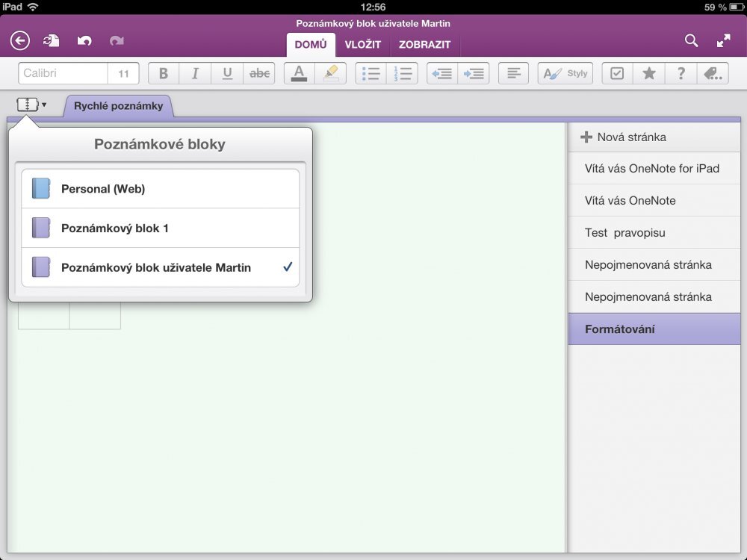Click the Redo arrow

(x=117, y=41)
